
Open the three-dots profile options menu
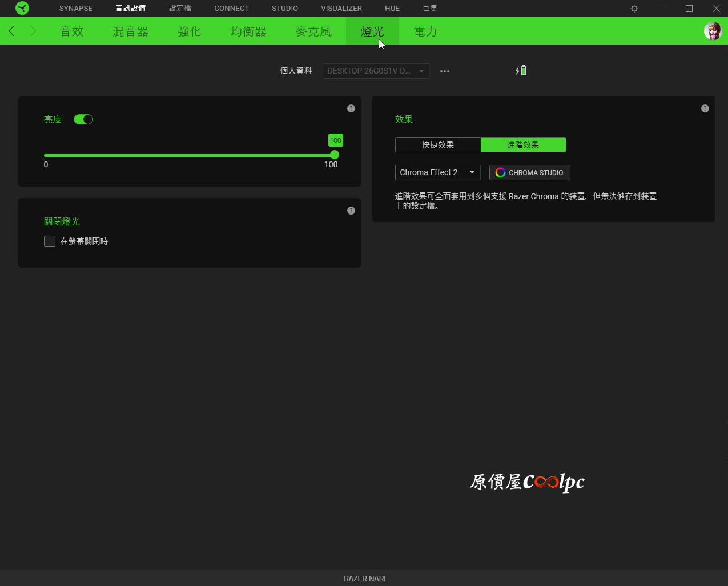(x=445, y=71)
